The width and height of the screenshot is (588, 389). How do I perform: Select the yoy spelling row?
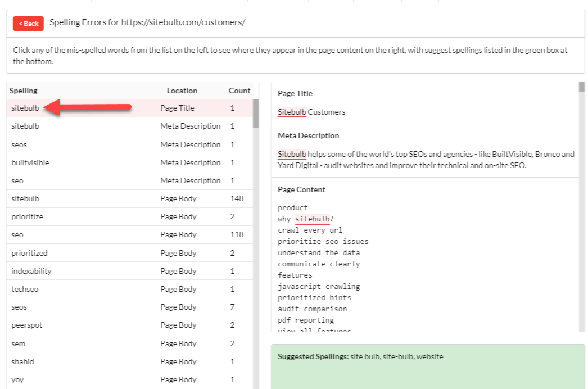pyautogui.click(x=130, y=379)
